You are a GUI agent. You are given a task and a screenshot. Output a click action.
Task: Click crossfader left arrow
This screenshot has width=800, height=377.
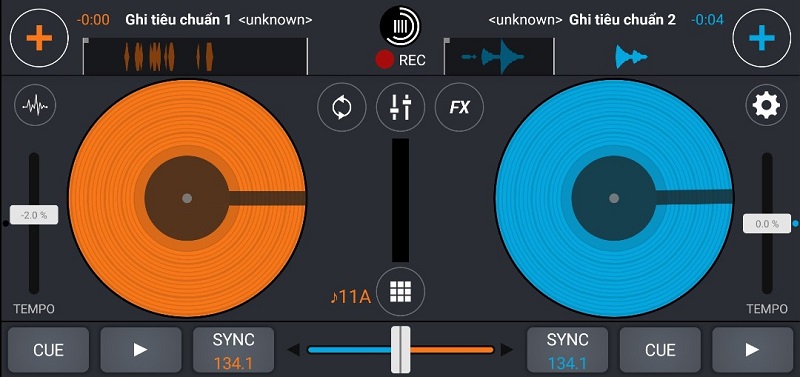coord(293,350)
